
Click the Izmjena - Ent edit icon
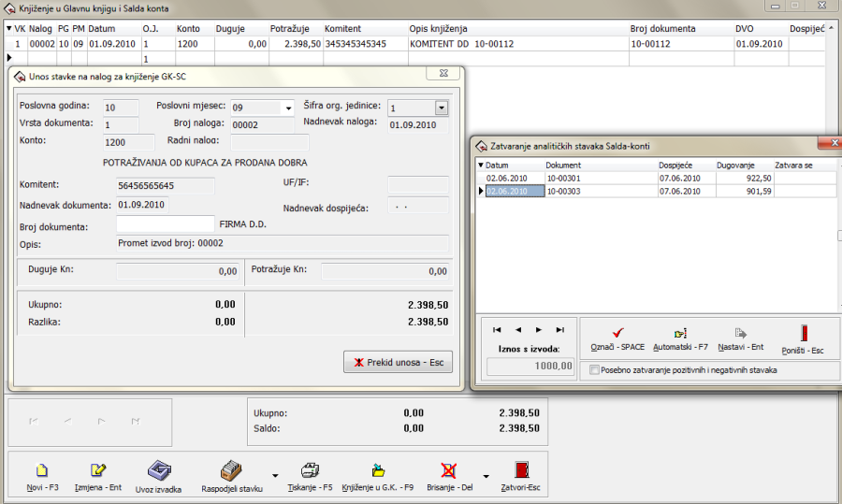pyautogui.click(x=97, y=470)
